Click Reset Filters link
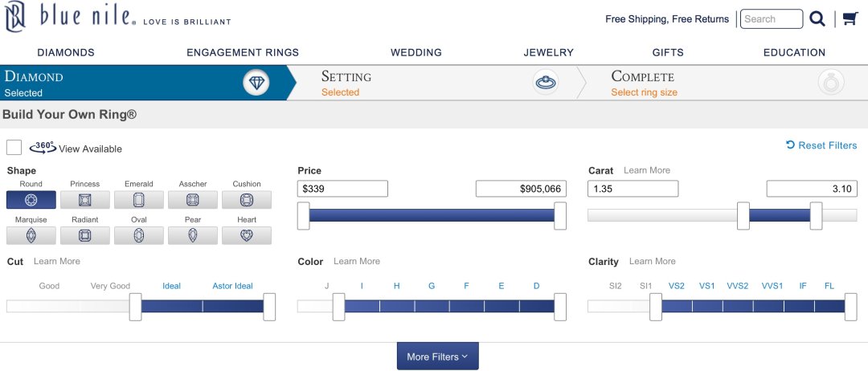Screen dimensions: 868x371 coord(821,145)
